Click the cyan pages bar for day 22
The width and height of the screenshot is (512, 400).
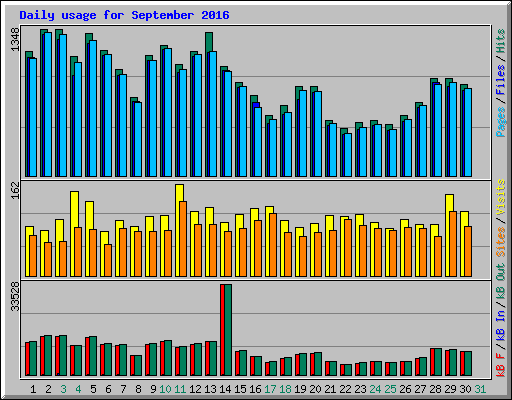coord(348,155)
